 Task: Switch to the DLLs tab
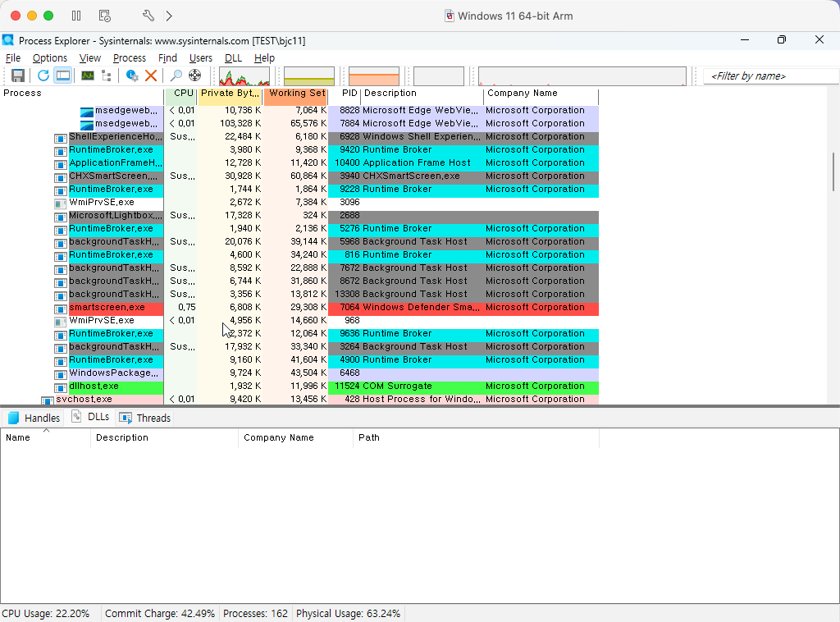click(91, 417)
